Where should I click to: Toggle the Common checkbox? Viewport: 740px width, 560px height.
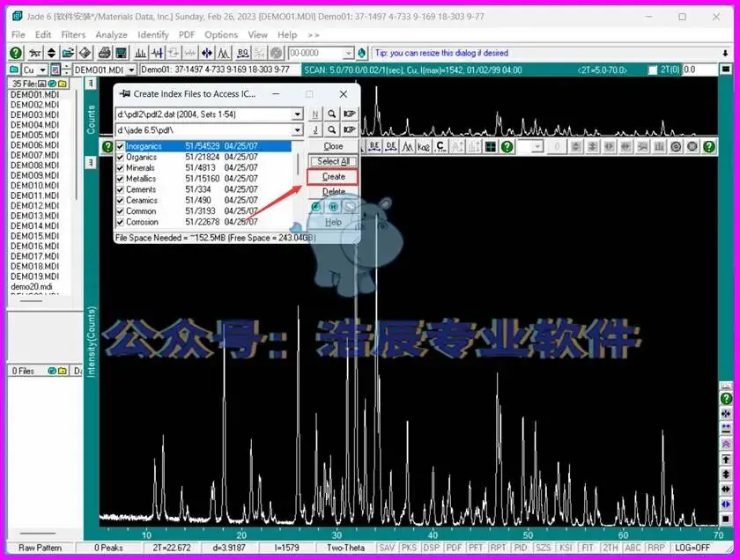121,211
